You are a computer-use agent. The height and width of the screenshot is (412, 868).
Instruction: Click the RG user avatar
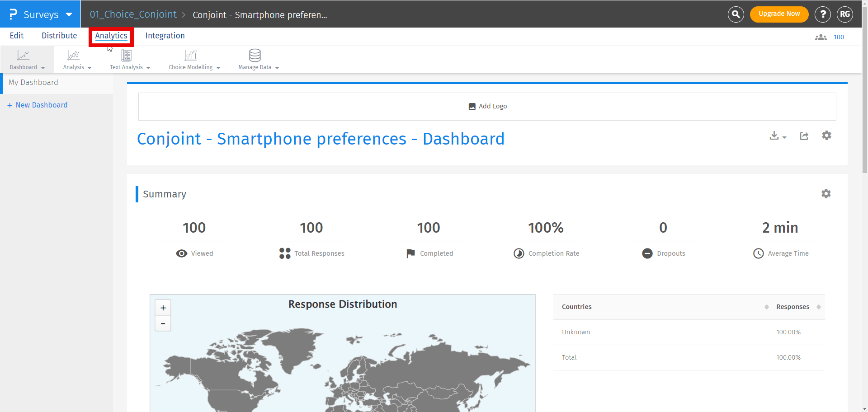(844, 14)
